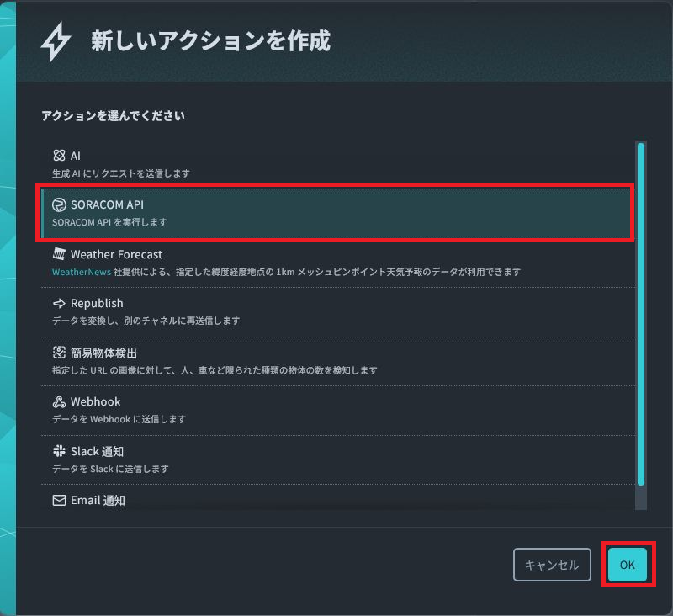Select the SORACOM API action
673x616 pixels.
click(338, 213)
